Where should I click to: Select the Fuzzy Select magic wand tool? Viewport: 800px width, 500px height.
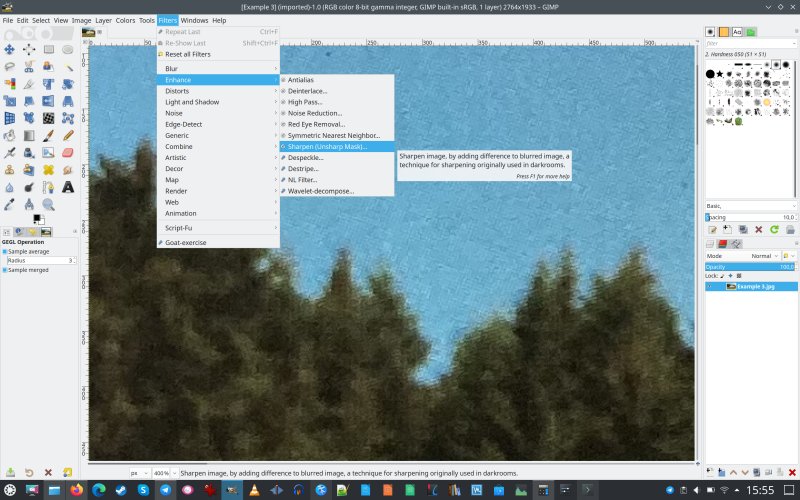68,66
